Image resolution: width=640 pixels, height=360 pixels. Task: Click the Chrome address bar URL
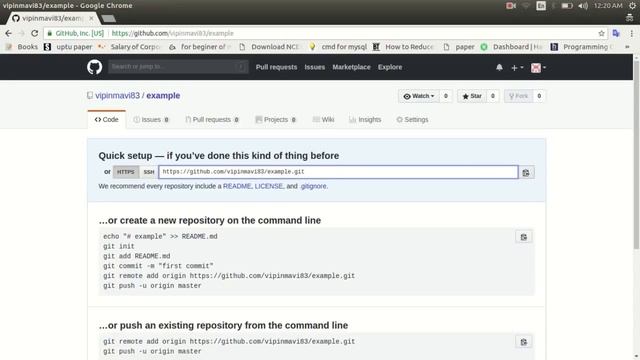click(x=173, y=33)
